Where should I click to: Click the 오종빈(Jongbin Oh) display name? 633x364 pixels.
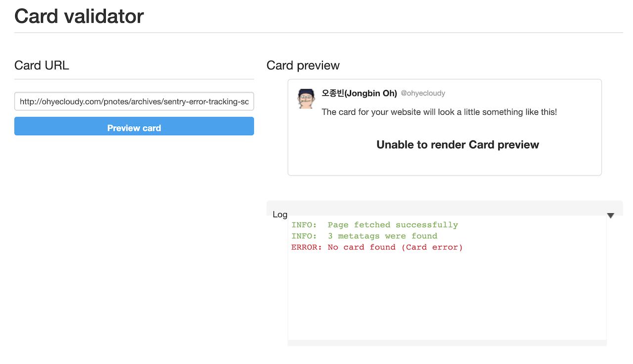tap(359, 93)
